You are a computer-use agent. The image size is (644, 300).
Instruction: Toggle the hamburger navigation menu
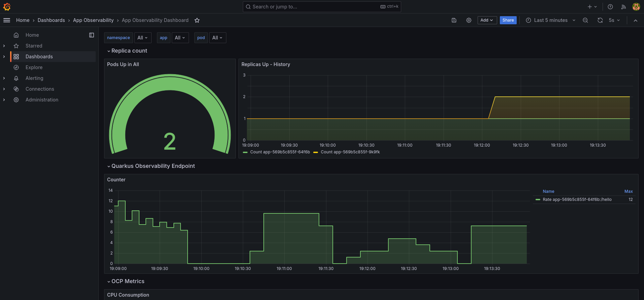click(x=7, y=20)
